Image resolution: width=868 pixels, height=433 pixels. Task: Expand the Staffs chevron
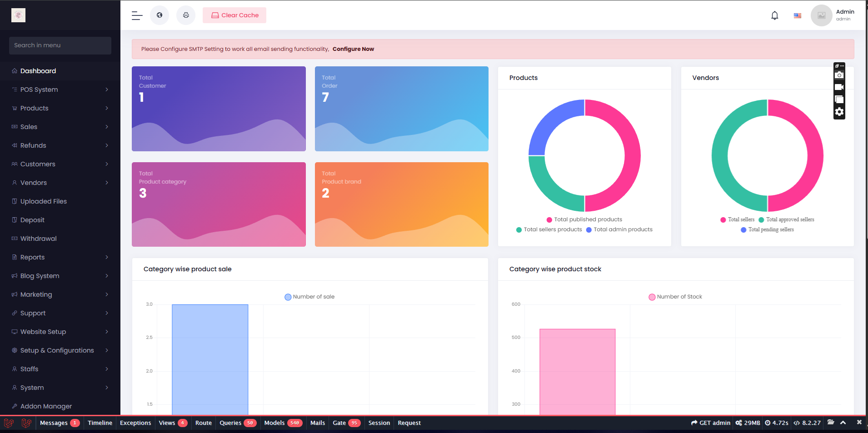tap(107, 369)
